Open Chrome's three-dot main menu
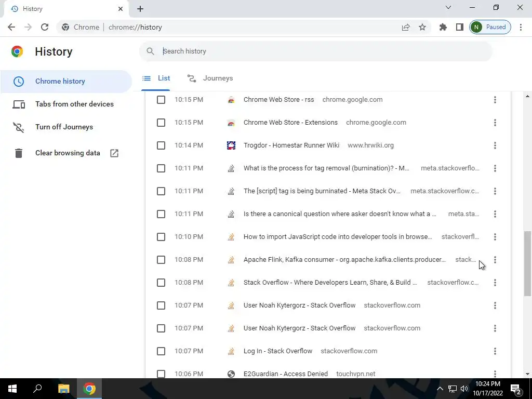The height and width of the screenshot is (399, 532). tap(521, 27)
